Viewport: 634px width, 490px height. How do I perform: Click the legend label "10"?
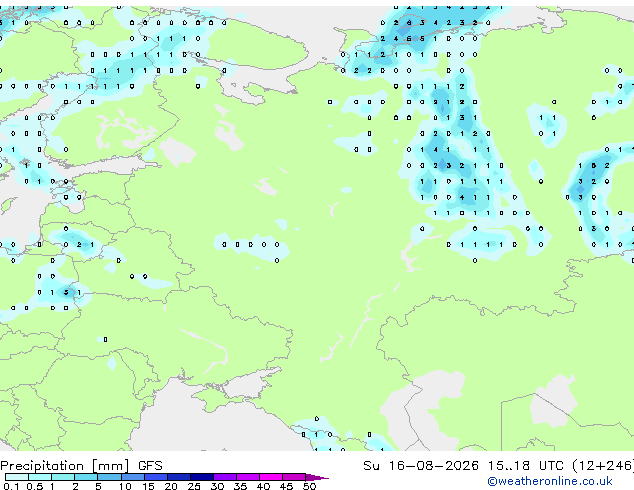coord(125,486)
